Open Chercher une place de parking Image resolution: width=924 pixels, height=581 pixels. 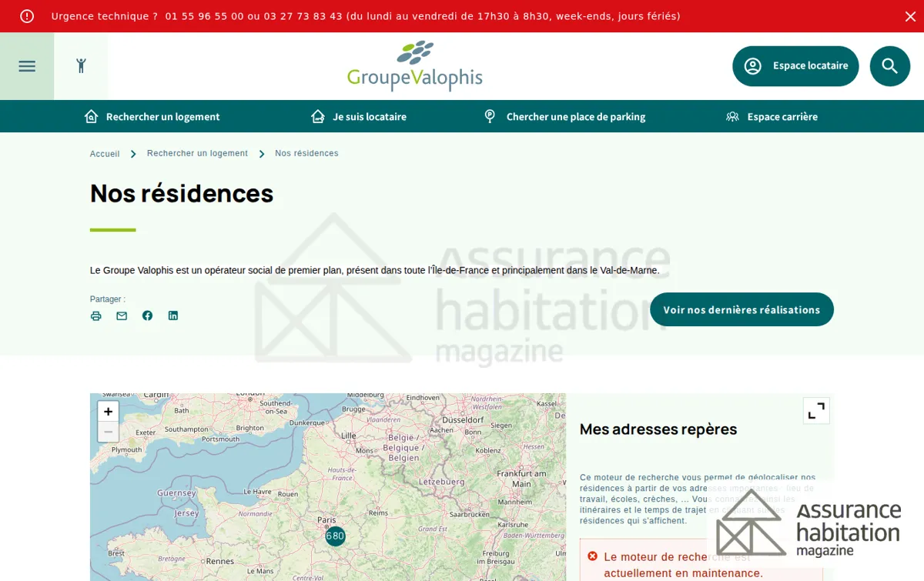564,116
